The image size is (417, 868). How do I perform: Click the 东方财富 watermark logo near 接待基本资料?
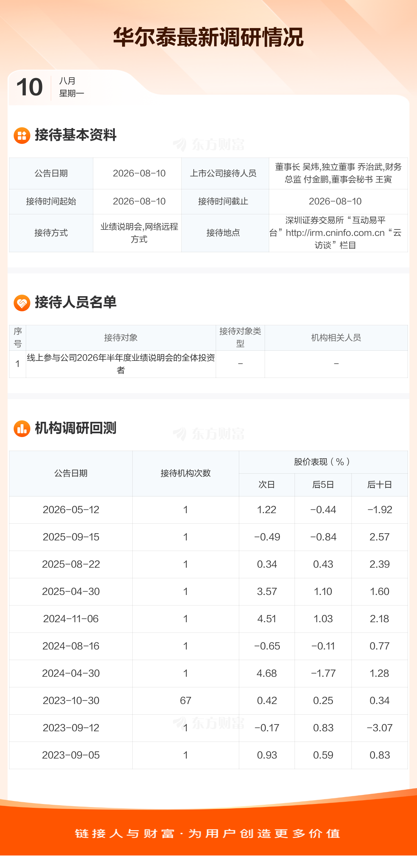pyautogui.click(x=209, y=144)
